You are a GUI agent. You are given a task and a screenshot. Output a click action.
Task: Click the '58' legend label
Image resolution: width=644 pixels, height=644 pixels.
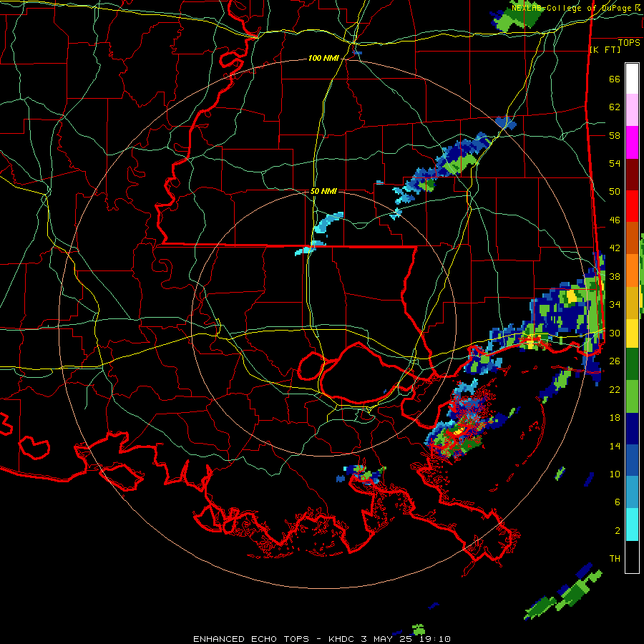[x=615, y=135]
